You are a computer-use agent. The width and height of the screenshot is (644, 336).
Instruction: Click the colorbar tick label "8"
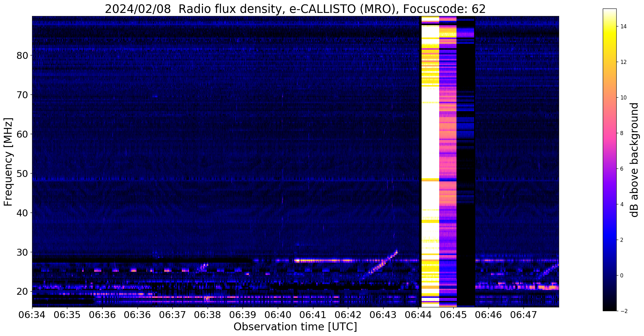(x=622, y=133)
